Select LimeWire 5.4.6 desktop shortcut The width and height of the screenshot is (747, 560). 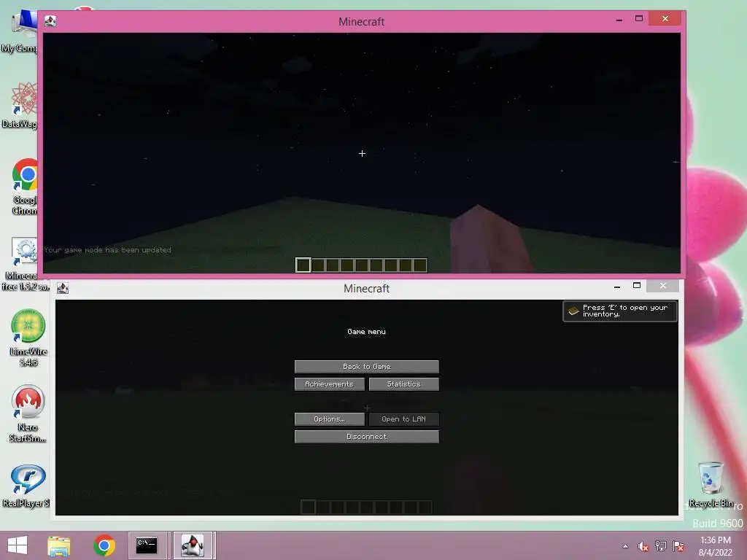(x=28, y=338)
